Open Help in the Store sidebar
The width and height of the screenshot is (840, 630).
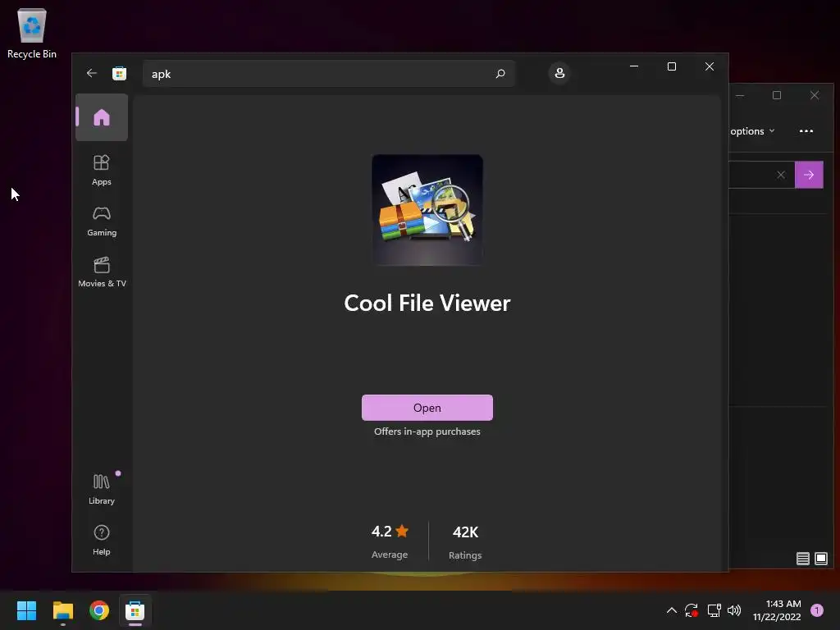101,540
